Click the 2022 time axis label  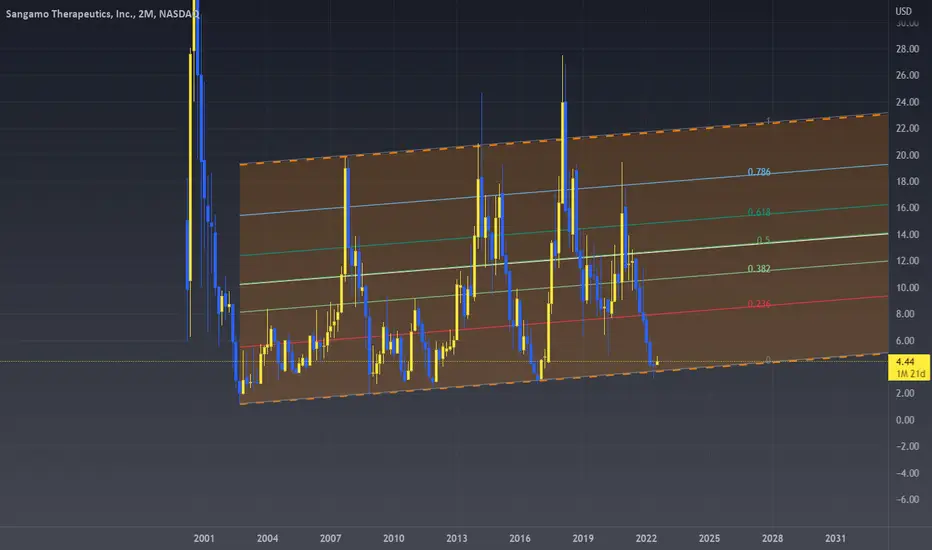click(x=646, y=538)
